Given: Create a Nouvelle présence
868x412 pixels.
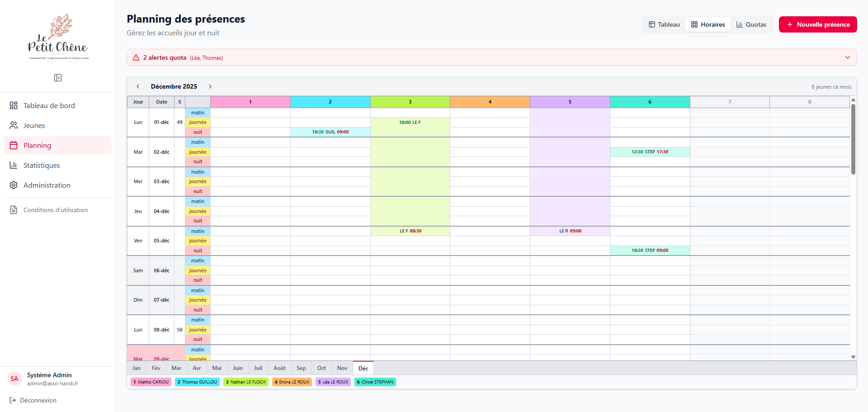Looking at the screenshot, I should [818, 24].
